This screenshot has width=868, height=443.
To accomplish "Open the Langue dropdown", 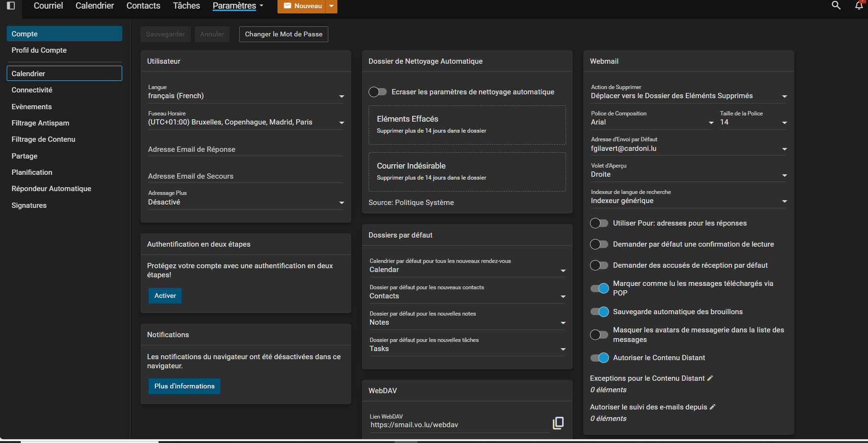I will tap(245, 96).
